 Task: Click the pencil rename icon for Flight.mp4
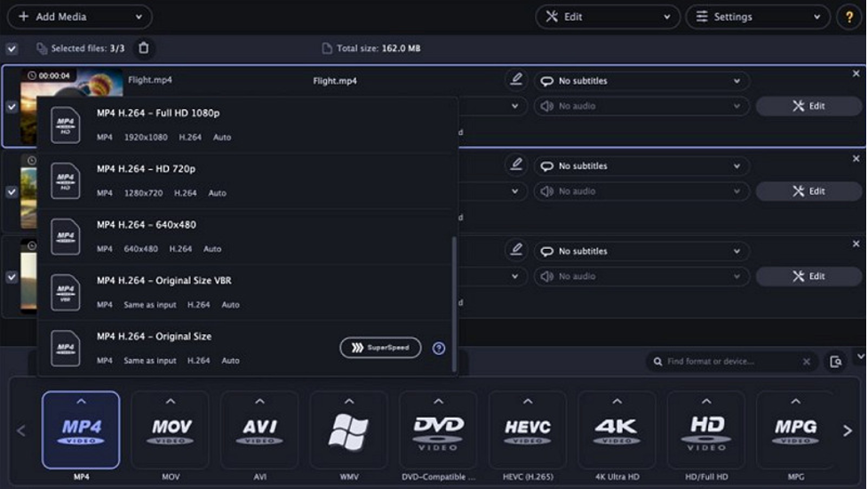click(515, 80)
